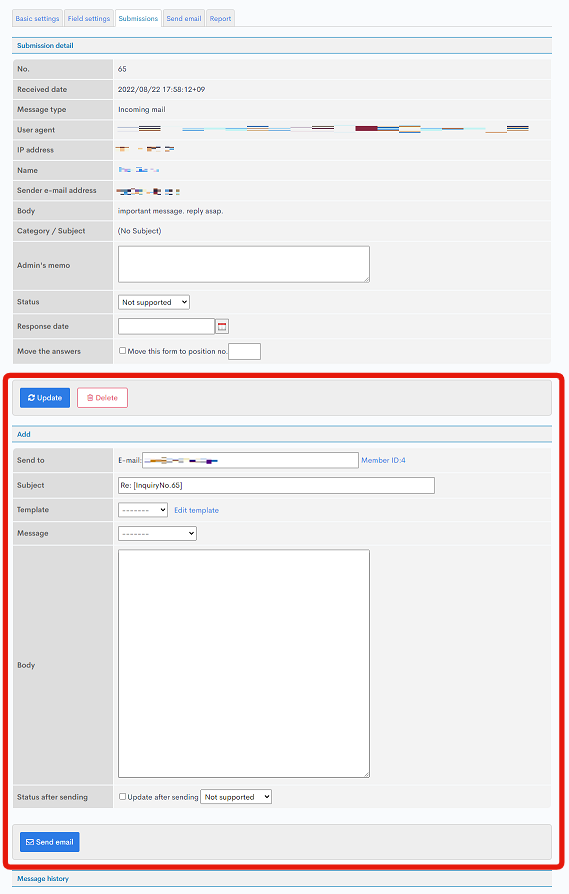Image resolution: width=569 pixels, height=894 pixels.
Task: Open the Basic settings tab
Action: click(x=37, y=18)
